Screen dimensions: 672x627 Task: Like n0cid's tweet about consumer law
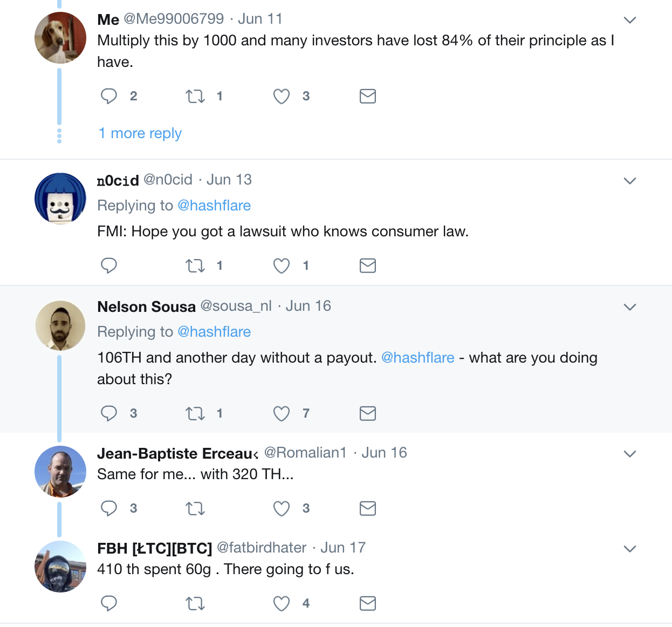pos(281,265)
